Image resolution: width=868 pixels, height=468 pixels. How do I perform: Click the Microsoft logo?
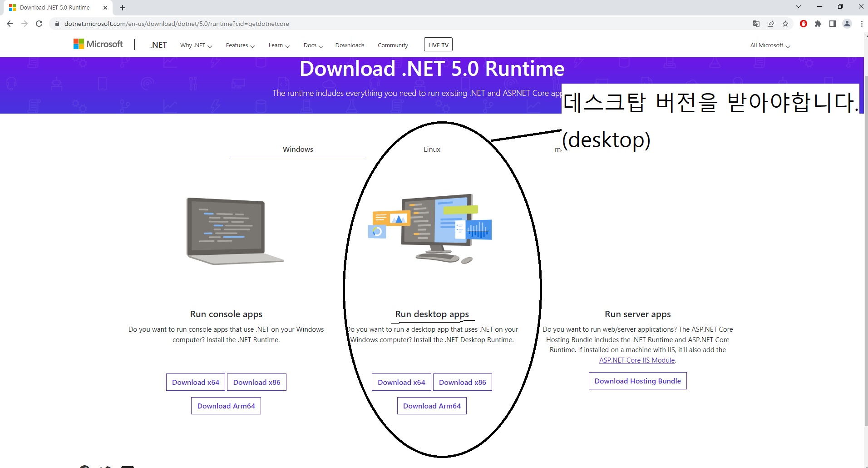pos(98,44)
